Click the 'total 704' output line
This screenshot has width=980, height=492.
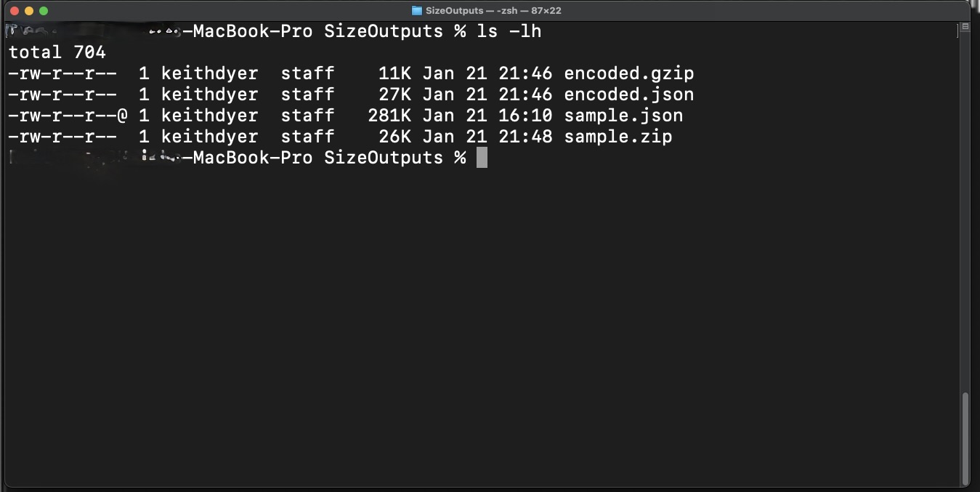[x=57, y=52]
